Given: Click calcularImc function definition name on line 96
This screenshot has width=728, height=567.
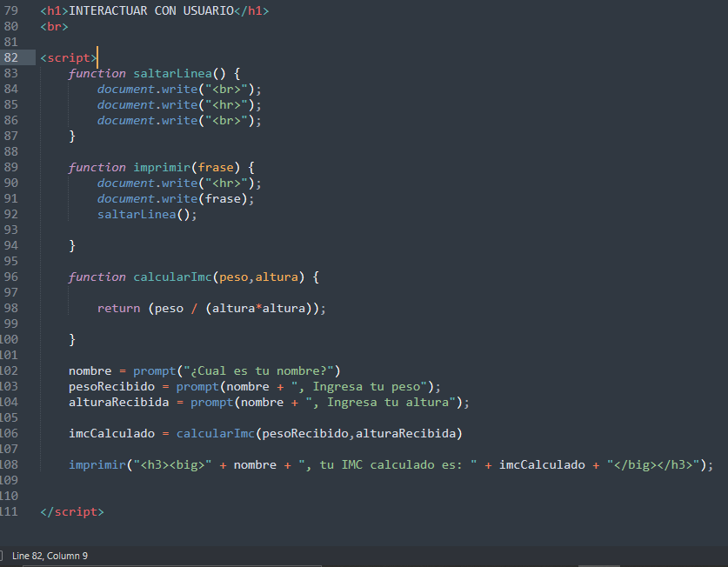Looking at the screenshot, I should click(x=173, y=277).
